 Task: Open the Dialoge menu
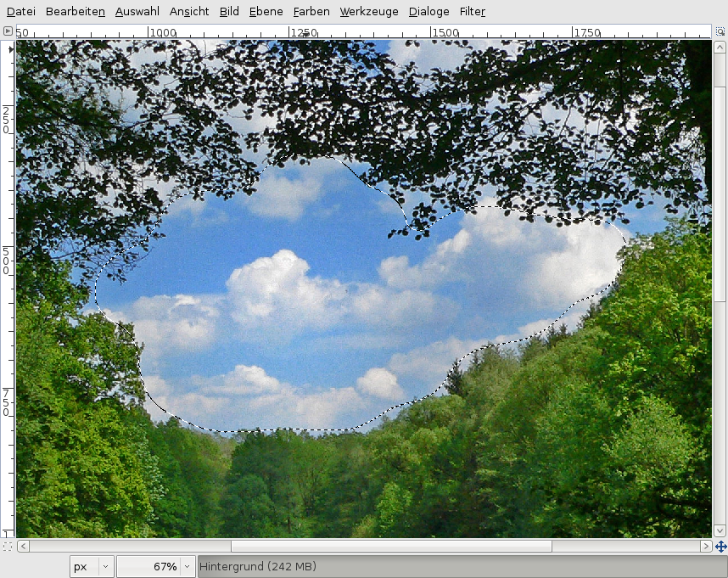coord(428,11)
